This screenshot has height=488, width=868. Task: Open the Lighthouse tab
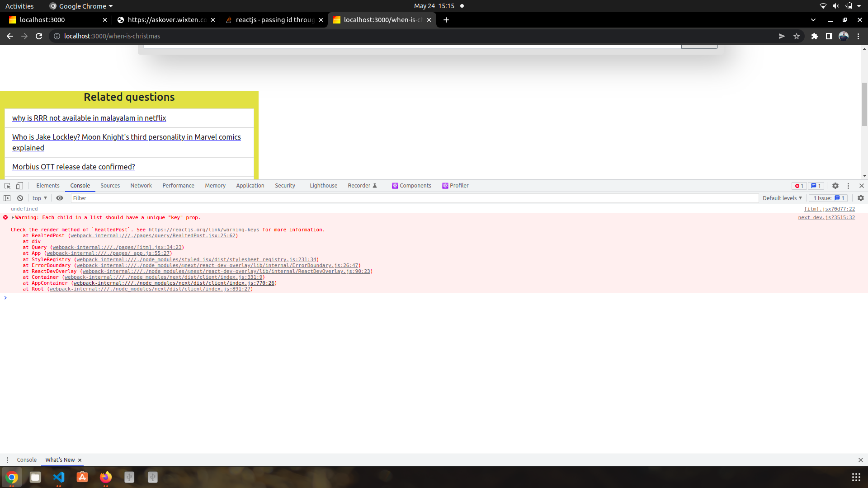coord(323,186)
